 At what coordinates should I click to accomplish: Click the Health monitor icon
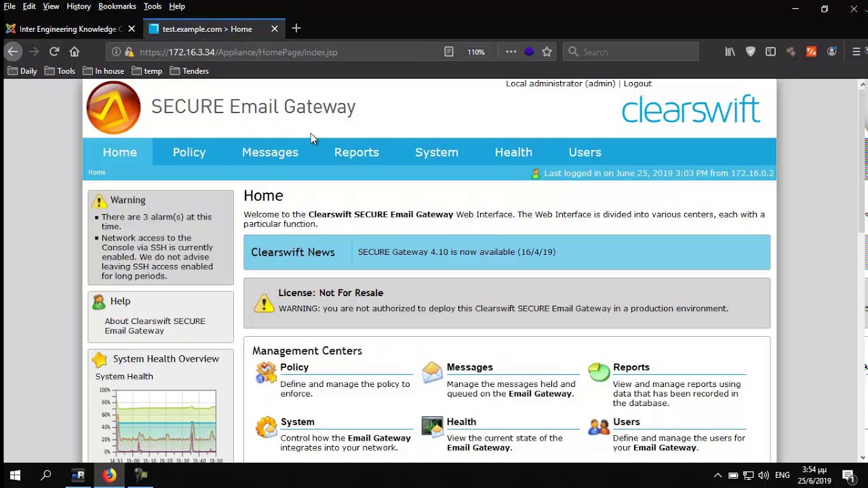[432, 426]
